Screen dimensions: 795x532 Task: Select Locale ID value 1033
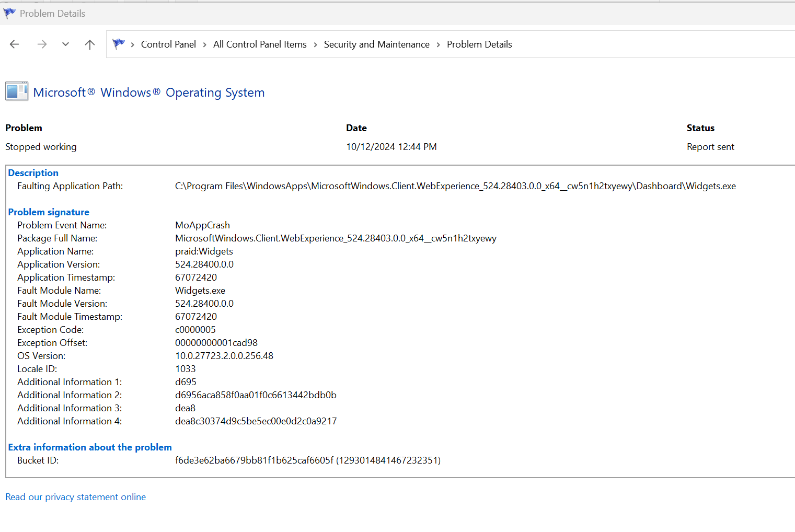[186, 369]
